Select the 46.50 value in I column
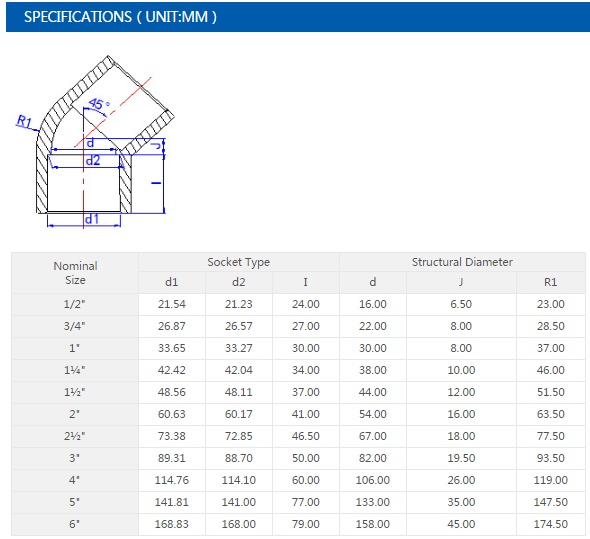 (x=306, y=436)
